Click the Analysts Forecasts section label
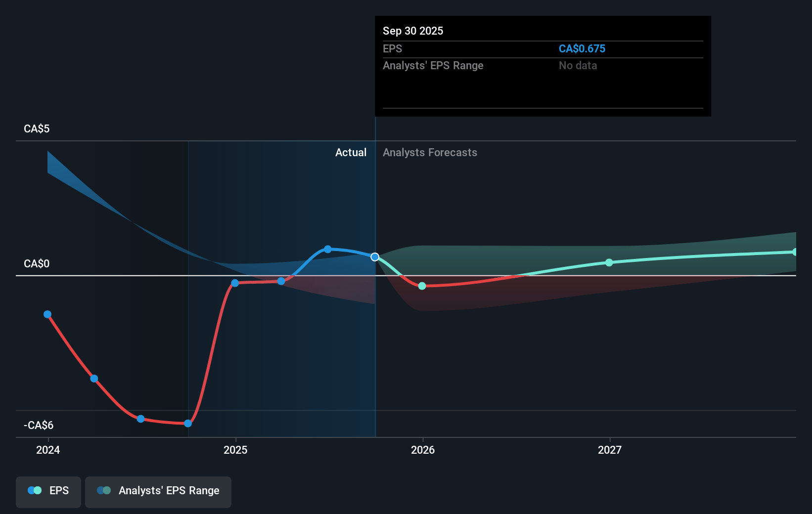 coord(430,153)
